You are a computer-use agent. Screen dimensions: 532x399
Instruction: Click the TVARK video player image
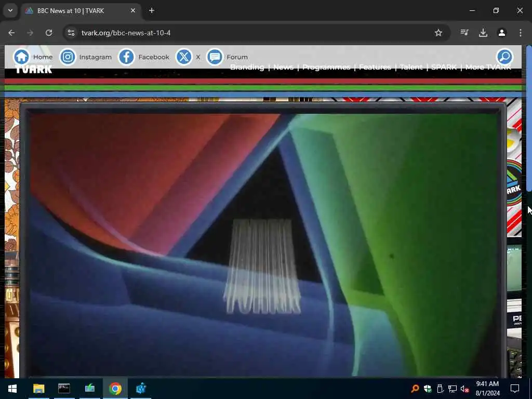coord(263,244)
